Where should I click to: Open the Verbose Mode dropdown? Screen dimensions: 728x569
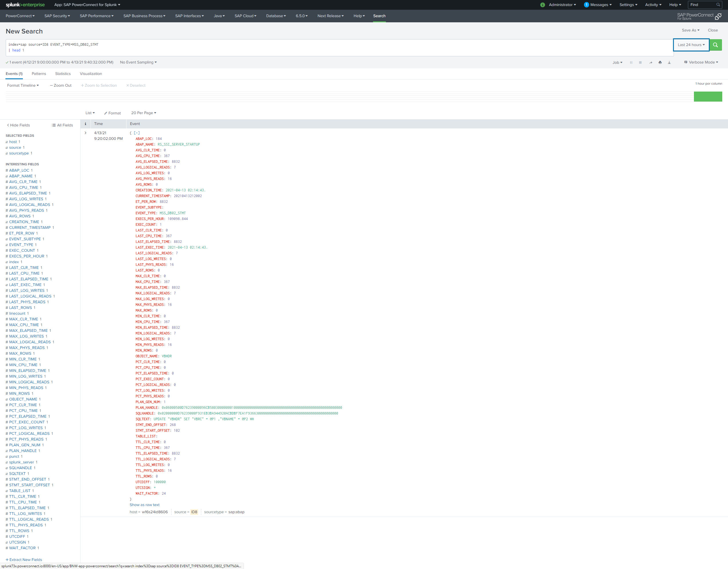coord(701,62)
